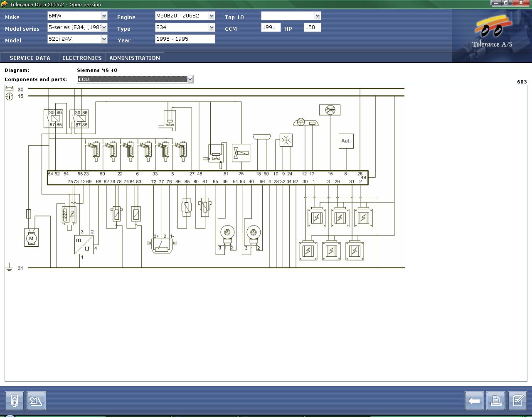Click ECU pin 86 on the diagram

tap(178, 182)
